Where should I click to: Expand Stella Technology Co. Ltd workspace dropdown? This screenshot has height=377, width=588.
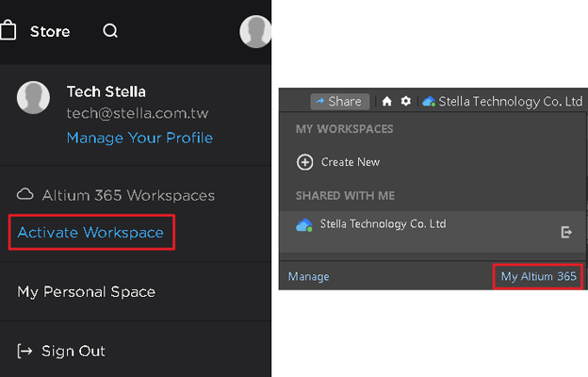tap(501, 102)
